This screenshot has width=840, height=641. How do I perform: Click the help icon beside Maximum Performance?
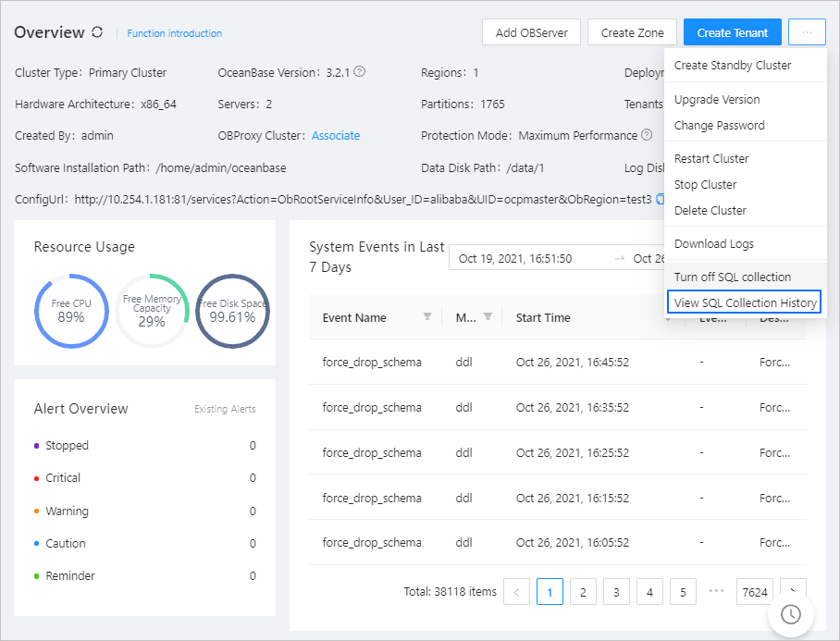[x=645, y=135]
